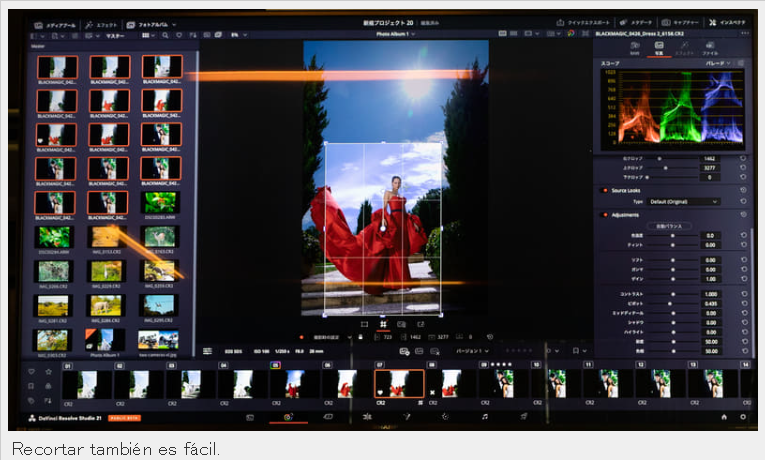Select the crop grid overlay tool under viewer
Screen dimensions: 765x460
(383, 324)
